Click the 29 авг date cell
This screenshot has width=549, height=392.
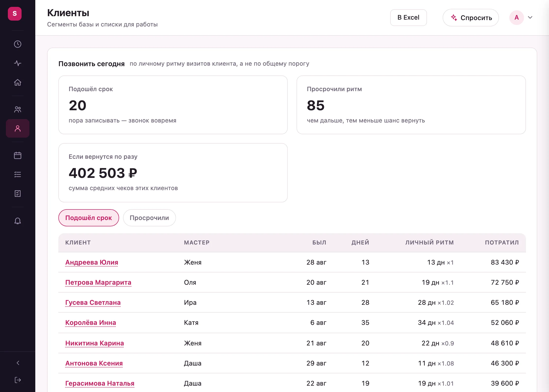pos(316,363)
